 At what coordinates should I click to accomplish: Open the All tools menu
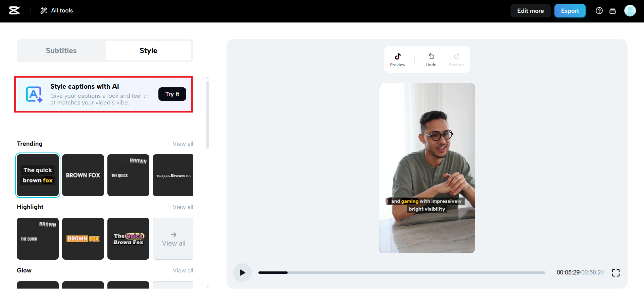[x=57, y=10]
